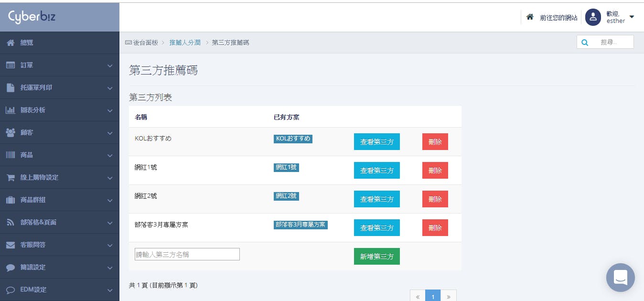Click the home icon beside 總覽

tap(11, 43)
